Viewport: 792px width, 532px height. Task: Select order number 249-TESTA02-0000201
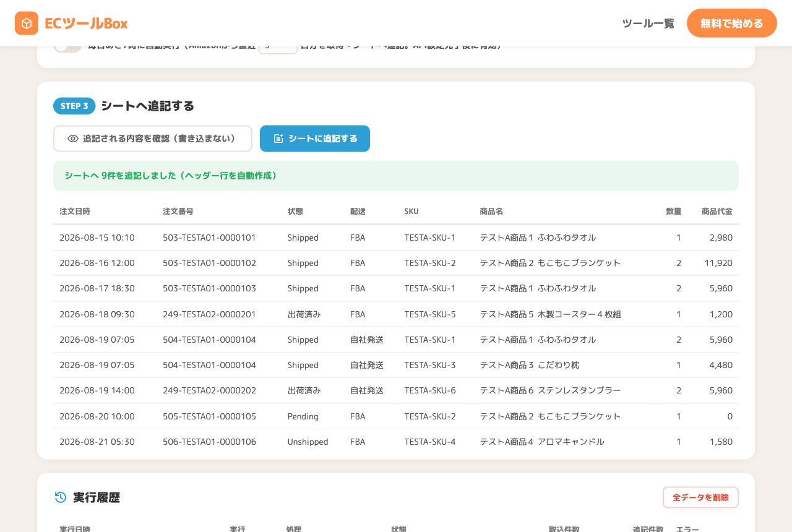click(x=209, y=314)
